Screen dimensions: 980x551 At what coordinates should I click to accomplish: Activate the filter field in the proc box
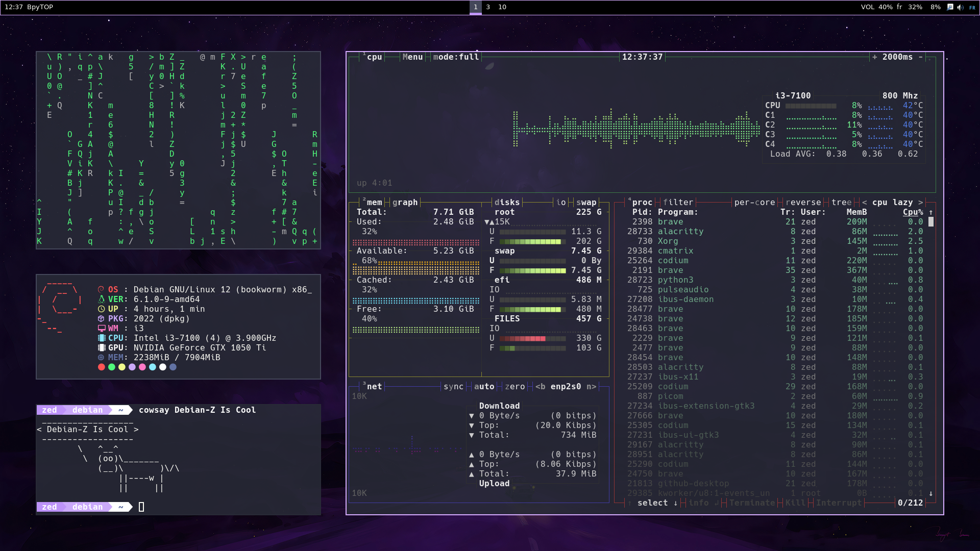(679, 202)
